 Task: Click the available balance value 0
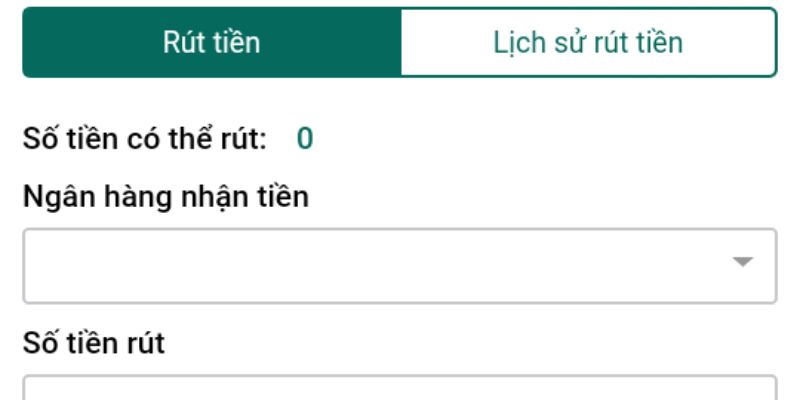pos(305,138)
